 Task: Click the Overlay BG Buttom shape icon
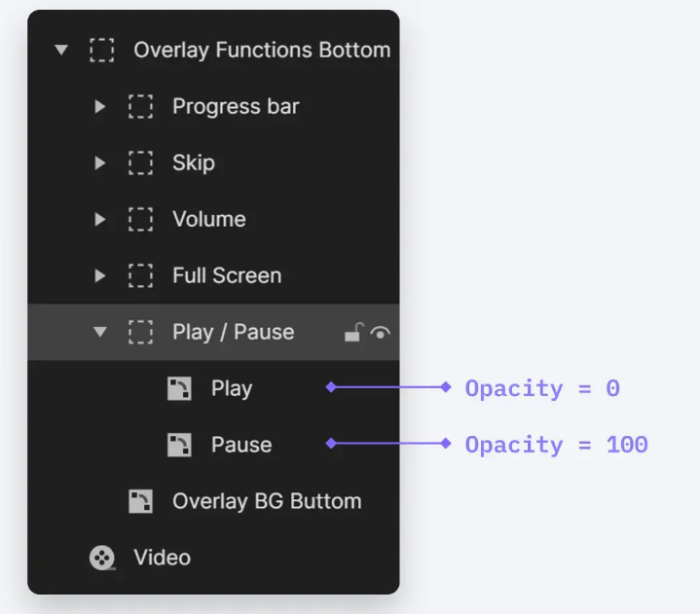[x=140, y=501]
